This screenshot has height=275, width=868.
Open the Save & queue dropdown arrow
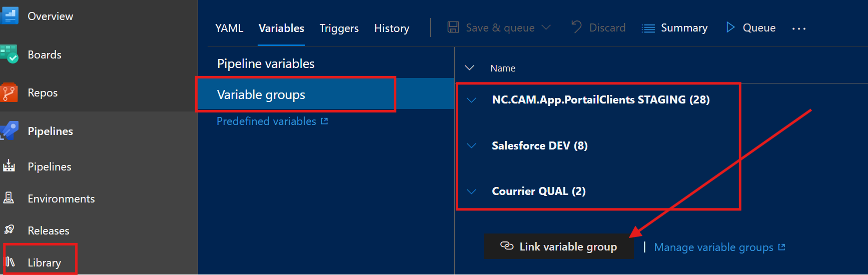546,27
